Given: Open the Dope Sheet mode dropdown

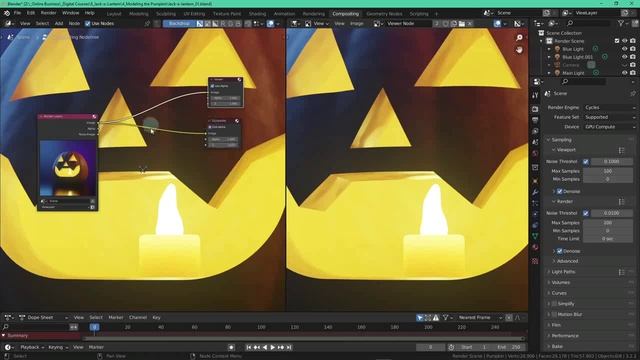Looking at the screenshot, I should coord(43,318).
